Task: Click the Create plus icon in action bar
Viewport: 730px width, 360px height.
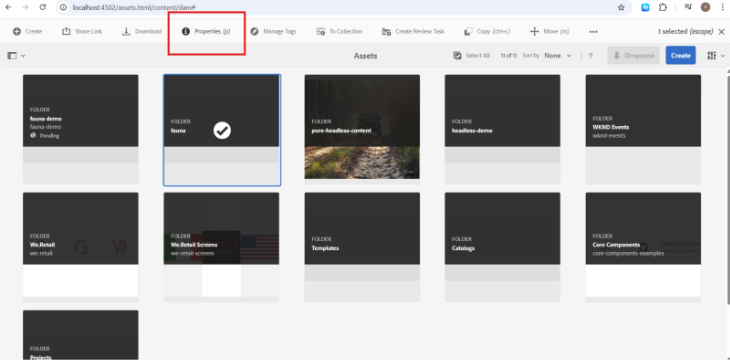Action: (17, 32)
